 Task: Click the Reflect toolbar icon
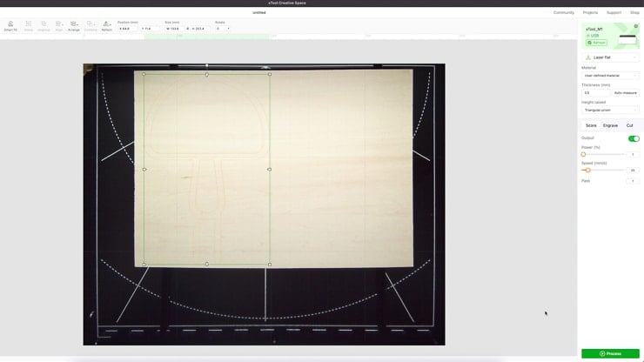click(x=106, y=25)
